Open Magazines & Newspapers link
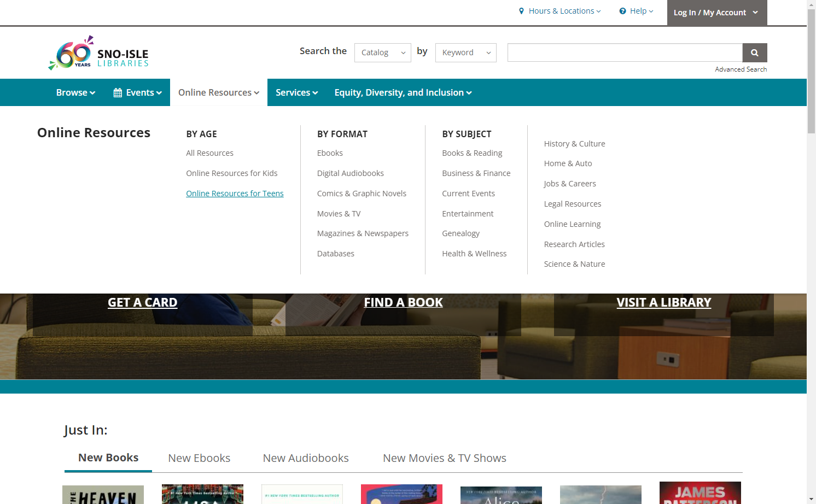 point(363,233)
